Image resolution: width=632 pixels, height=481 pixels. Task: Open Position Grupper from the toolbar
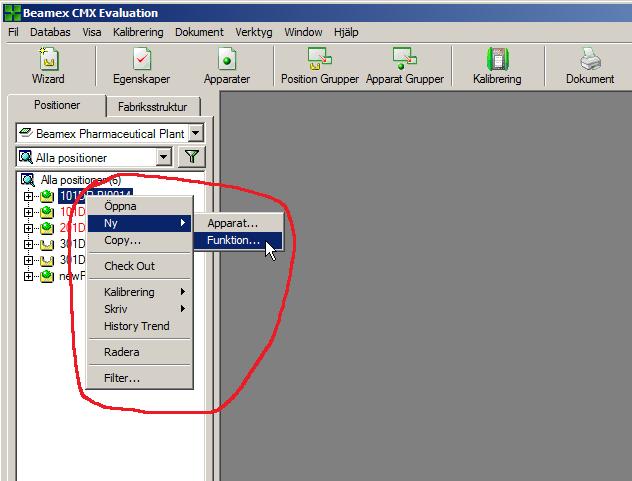[x=320, y=58]
